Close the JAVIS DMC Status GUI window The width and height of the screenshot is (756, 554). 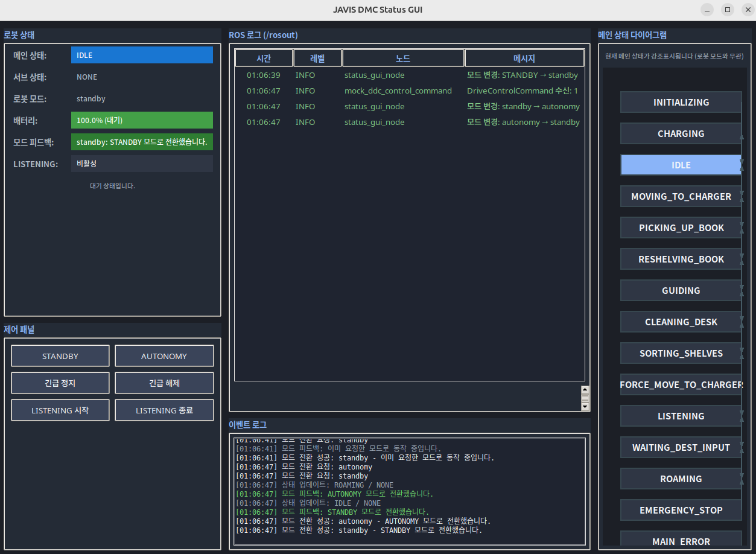pos(748,10)
